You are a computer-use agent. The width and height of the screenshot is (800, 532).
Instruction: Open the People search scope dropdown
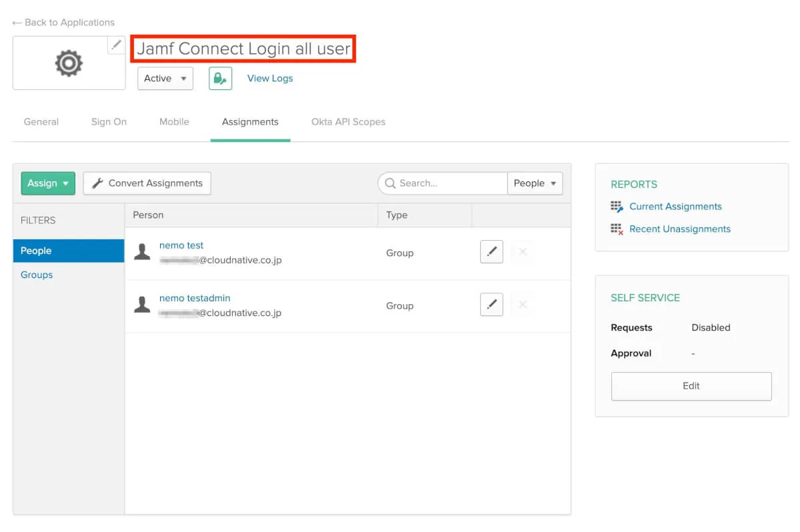coord(535,183)
